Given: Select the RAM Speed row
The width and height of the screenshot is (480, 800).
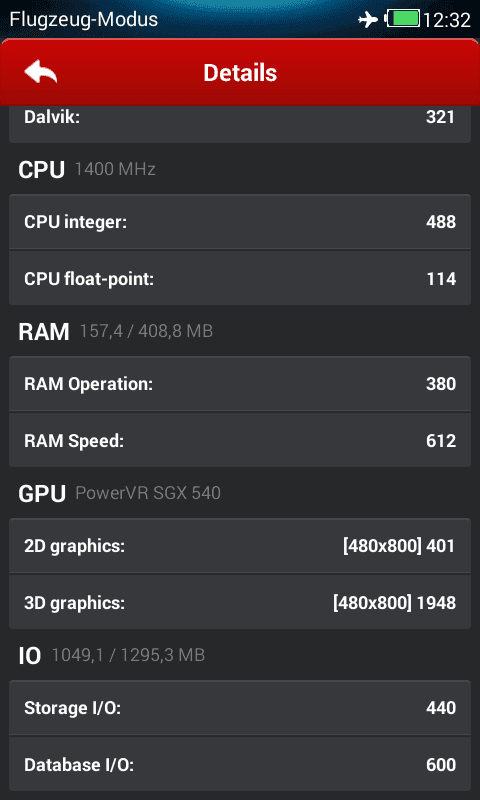Looking at the screenshot, I should click(x=240, y=440).
